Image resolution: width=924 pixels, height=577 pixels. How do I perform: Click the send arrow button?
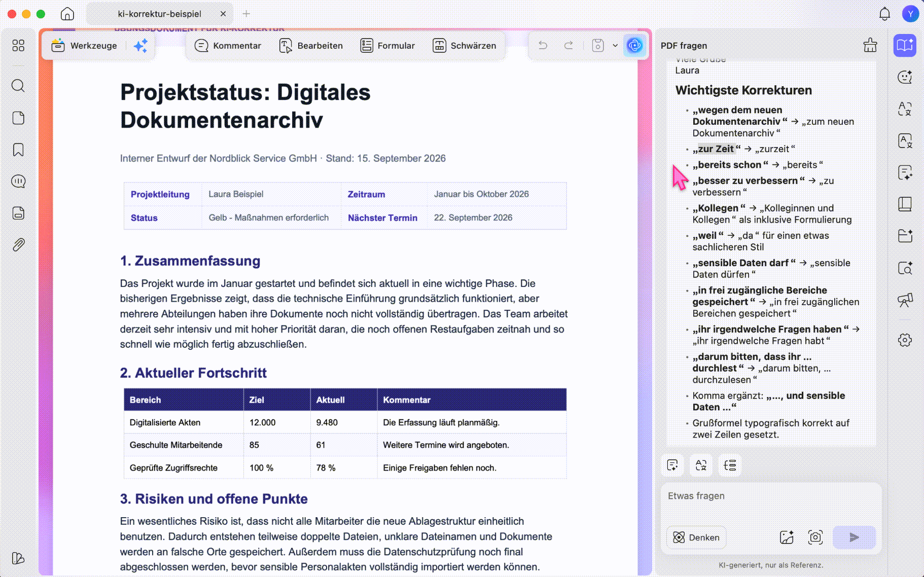click(854, 537)
